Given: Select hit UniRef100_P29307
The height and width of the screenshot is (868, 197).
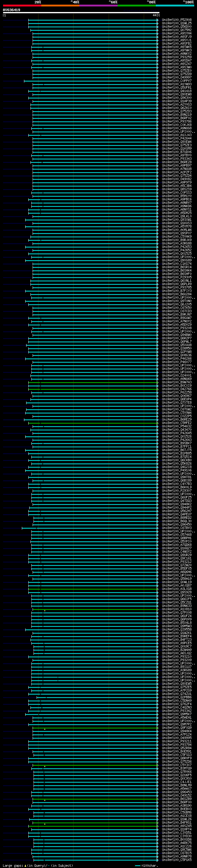Looking at the screenshot, I should click(x=176, y=491).
